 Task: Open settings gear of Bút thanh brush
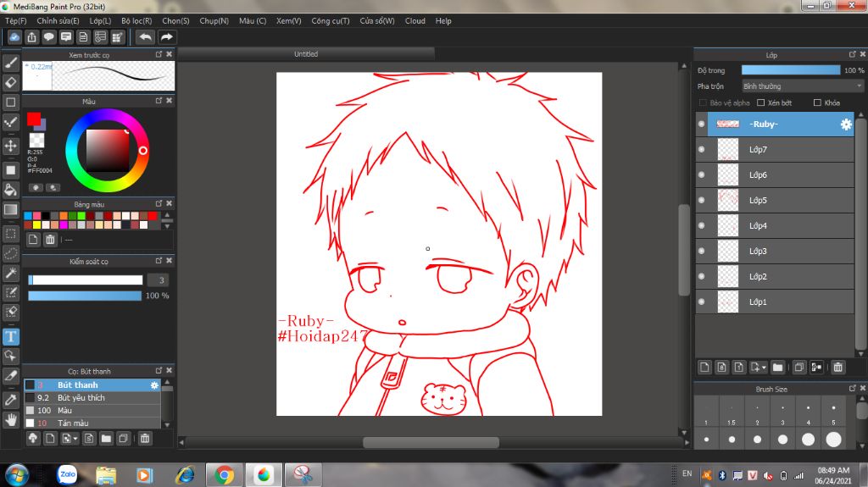coord(154,385)
